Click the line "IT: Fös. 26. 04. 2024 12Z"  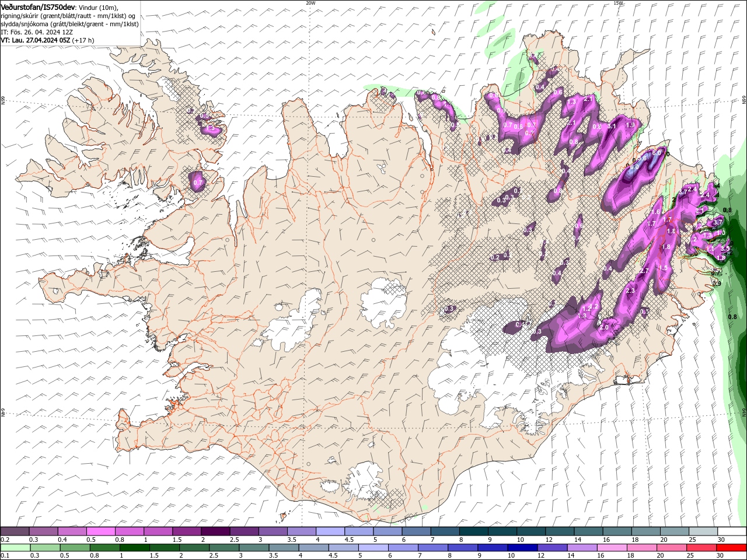click(x=37, y=32)
